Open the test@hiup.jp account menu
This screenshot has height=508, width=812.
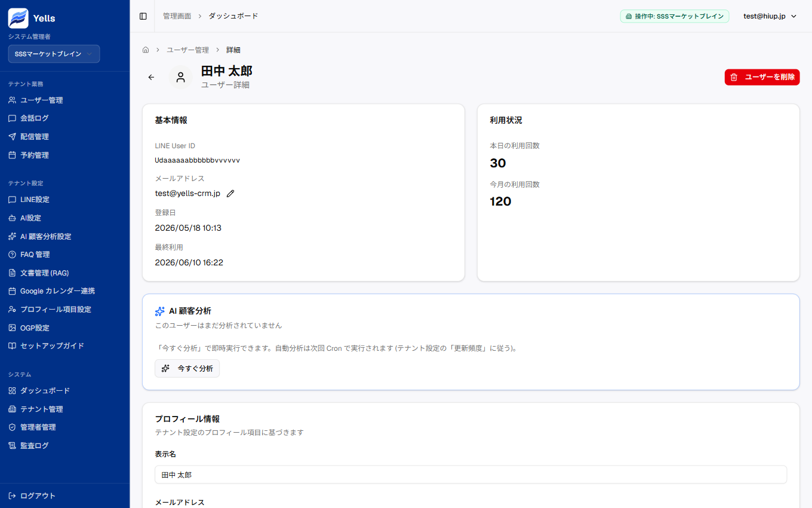point(770,16)
